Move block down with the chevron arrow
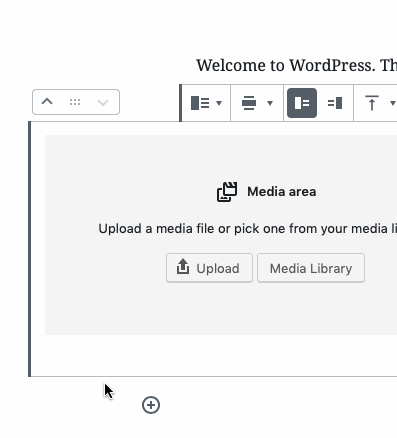397x438 pixels. (103, 102)
